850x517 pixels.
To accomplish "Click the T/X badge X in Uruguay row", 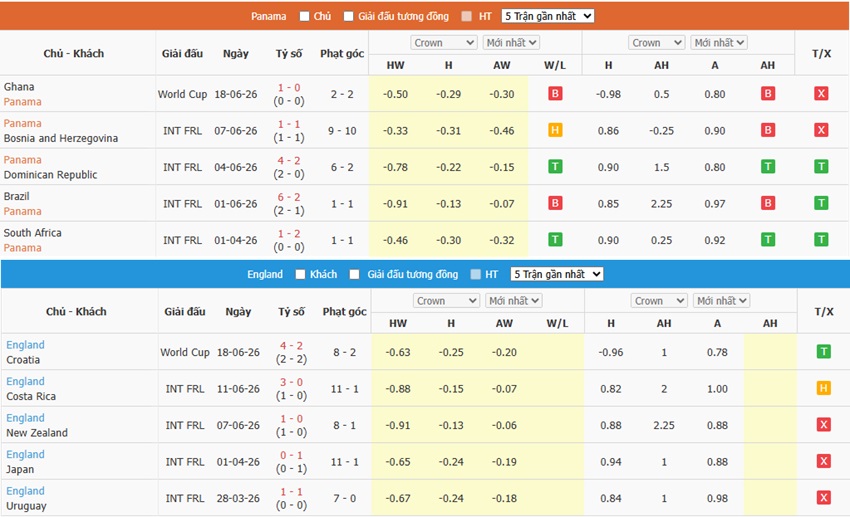I will click(x=823, y=497).
